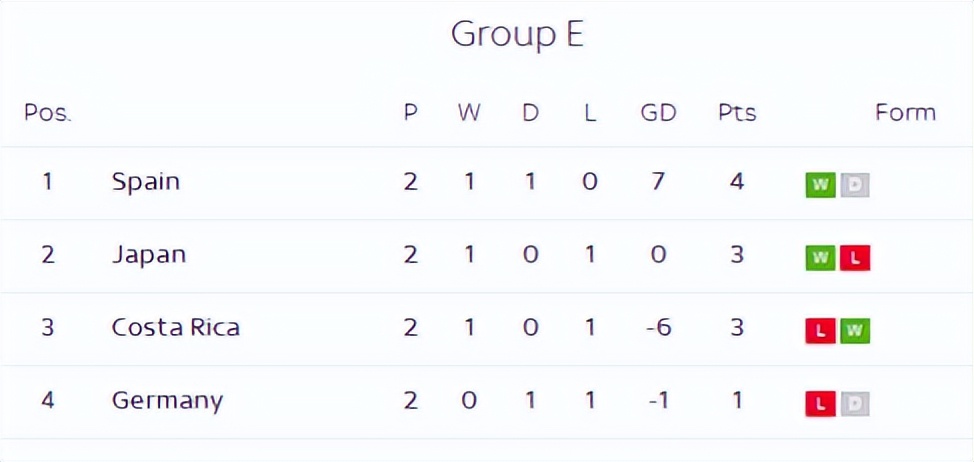
Task: Click Costa Rica's goal difference -6
Action: (x=657, y=328)
